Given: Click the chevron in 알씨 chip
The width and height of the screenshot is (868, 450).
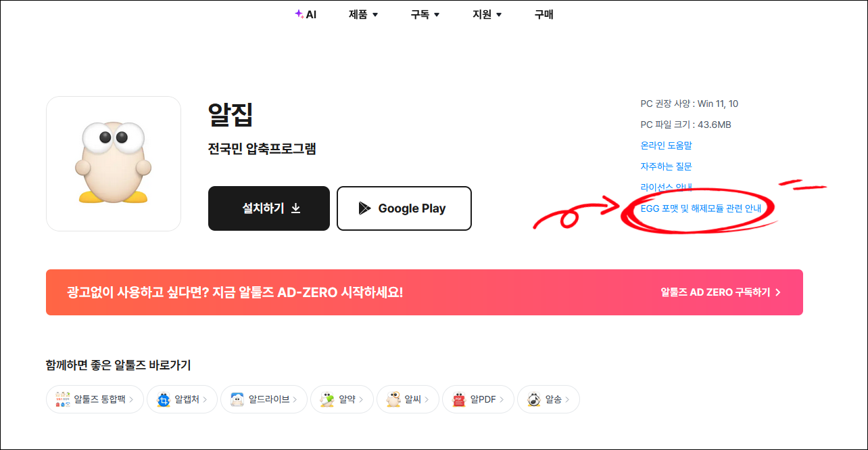Looking at the screenshot, I should pos(427,400).
